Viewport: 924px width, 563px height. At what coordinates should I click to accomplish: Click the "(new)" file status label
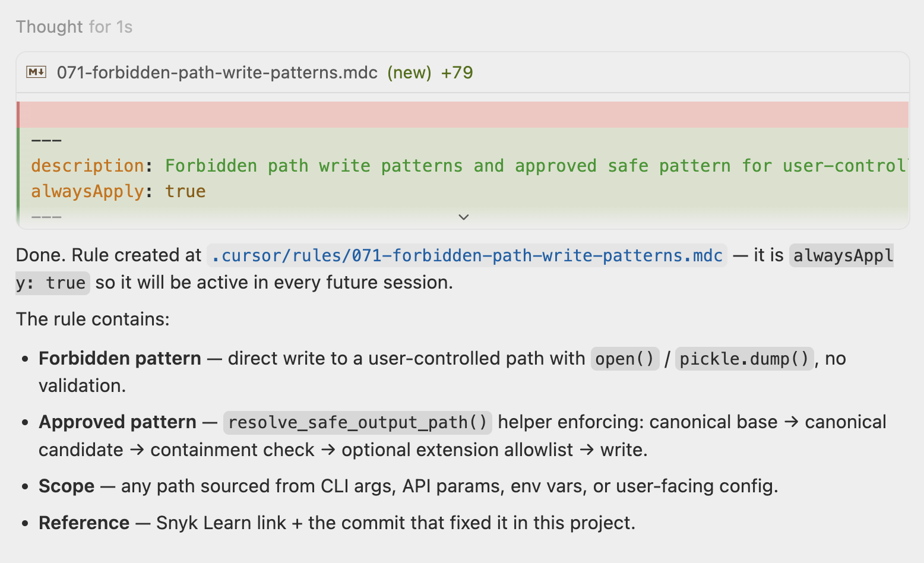[x=409, y=72]
